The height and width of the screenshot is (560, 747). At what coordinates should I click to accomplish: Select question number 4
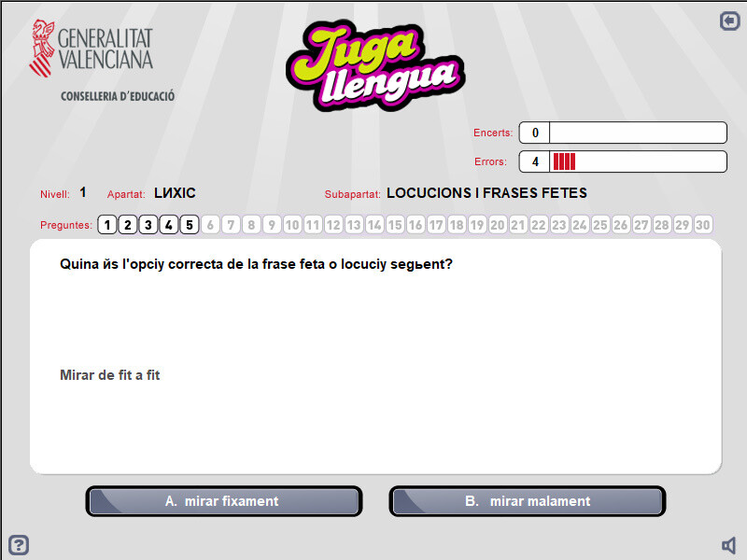(x=169, y=225)
